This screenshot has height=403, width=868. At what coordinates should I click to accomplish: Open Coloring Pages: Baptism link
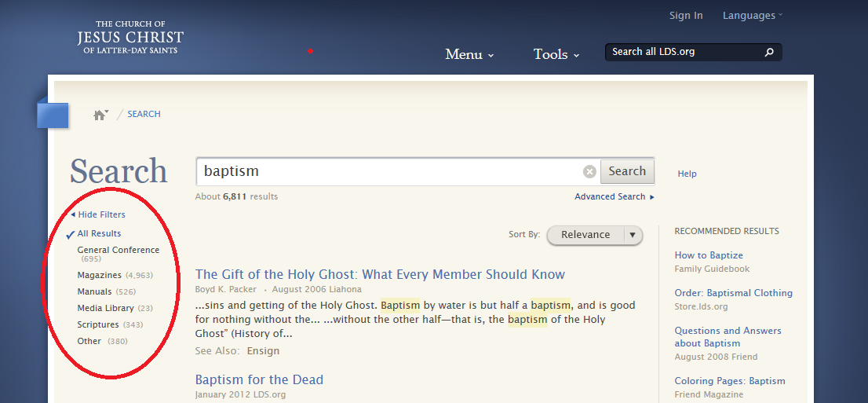(x=730, y=381)
